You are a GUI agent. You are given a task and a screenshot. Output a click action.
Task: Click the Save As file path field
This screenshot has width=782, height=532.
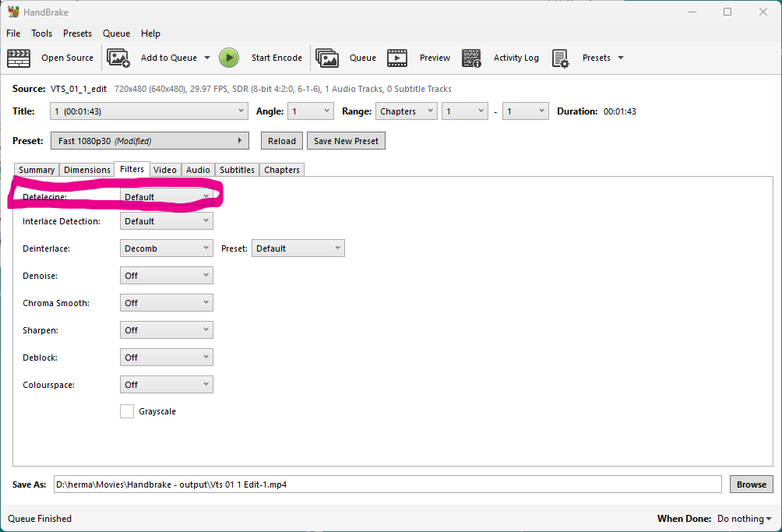[x=388, y=484]
